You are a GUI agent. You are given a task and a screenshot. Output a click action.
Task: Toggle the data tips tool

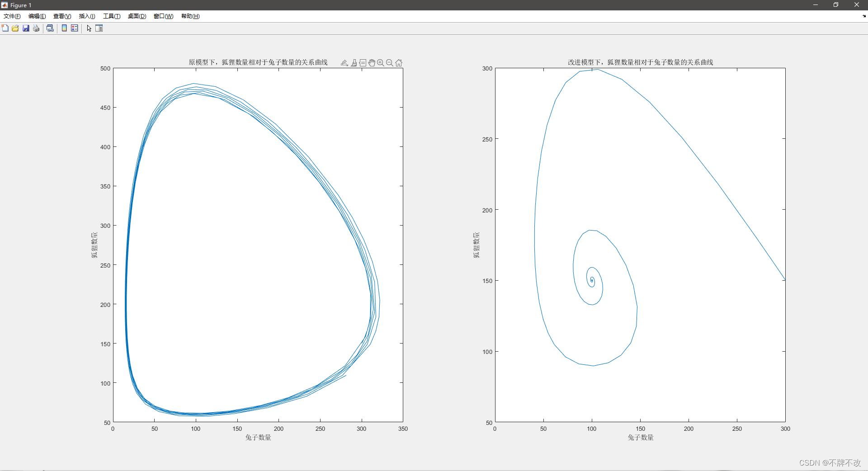pos(363,63)
